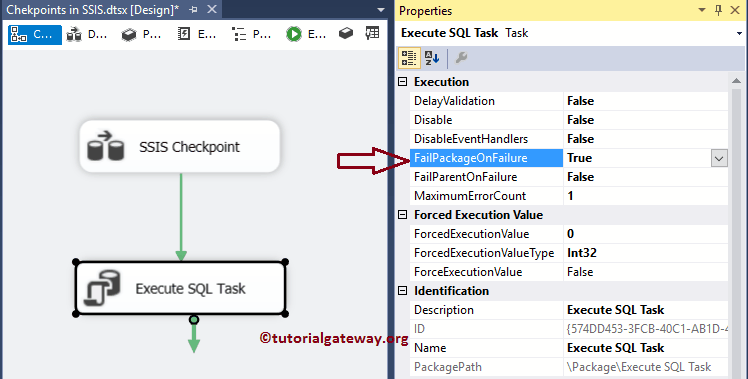Open the Execution Results tab
This screenshot has height=379, width=748.
tap(306, 34)
